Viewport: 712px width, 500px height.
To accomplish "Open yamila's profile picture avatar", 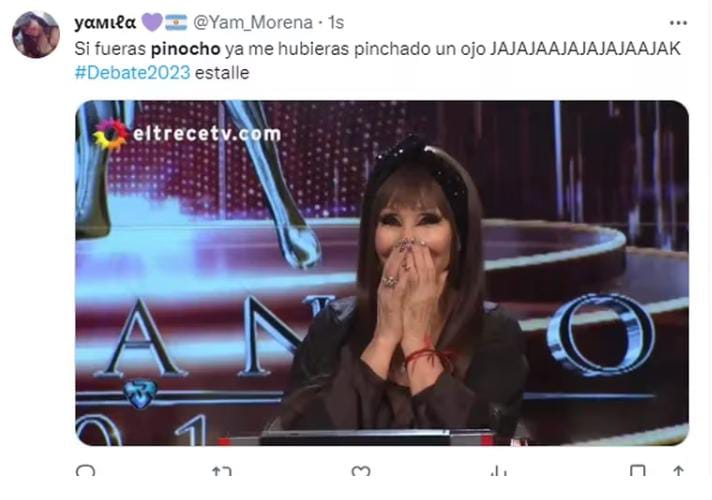I will [35, 35].
